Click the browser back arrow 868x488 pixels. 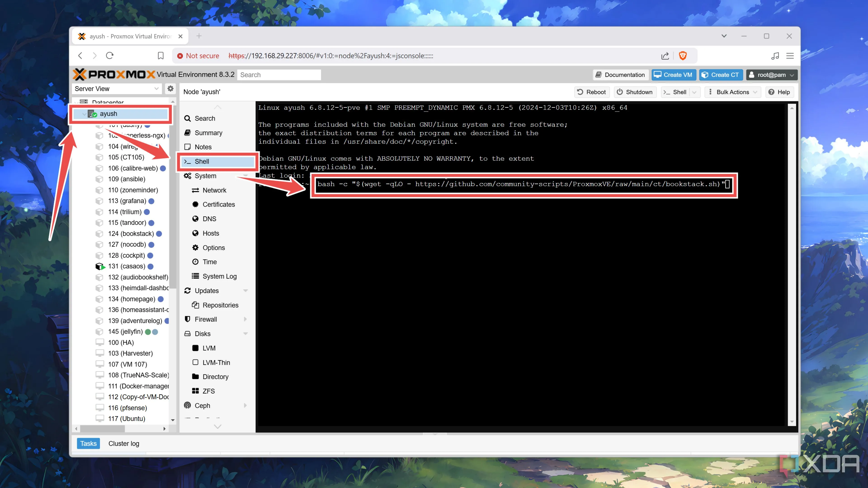point(80,56)
